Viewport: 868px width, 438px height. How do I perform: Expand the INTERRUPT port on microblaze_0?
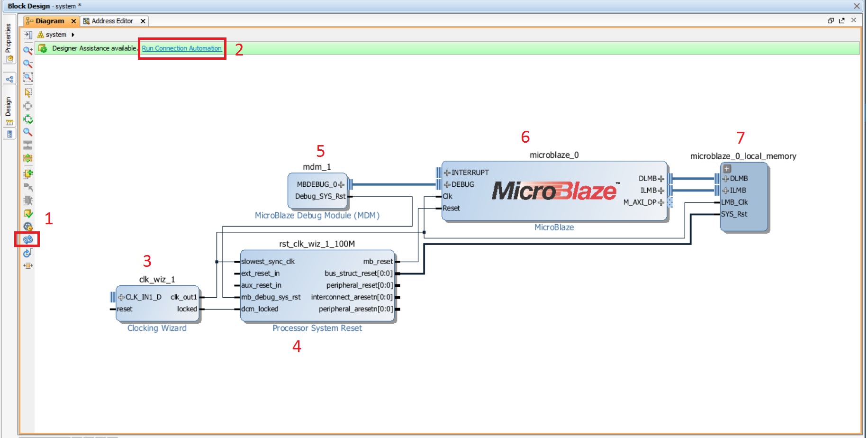tap(447, 173)
